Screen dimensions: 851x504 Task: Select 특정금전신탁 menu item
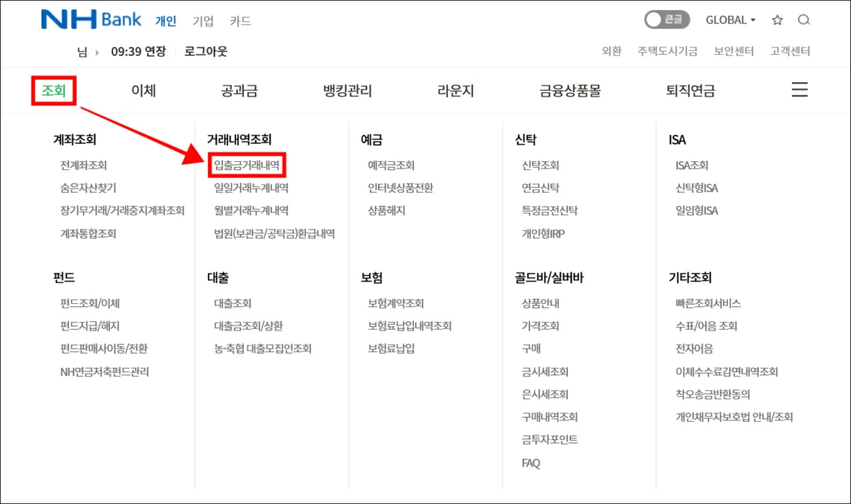[549, 211]
